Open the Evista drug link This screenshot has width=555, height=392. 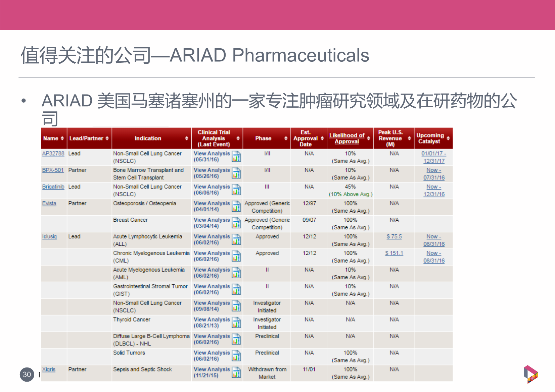coord(49,203)
